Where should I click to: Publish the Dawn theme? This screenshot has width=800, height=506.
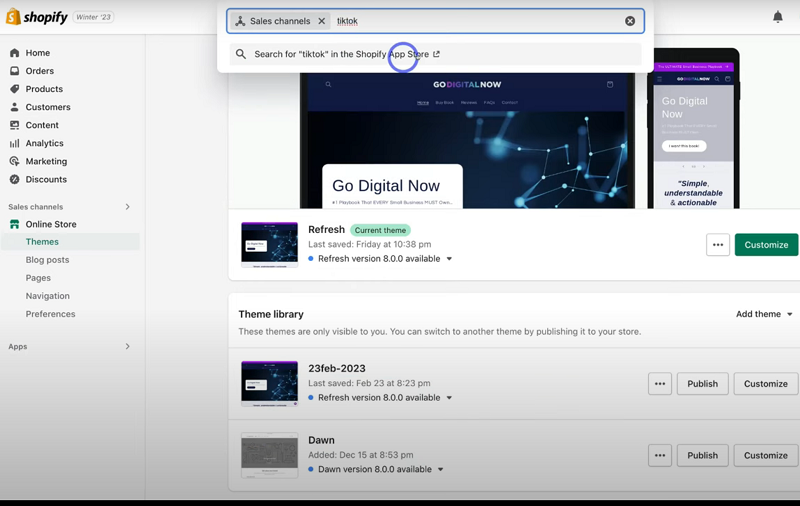click(703, 456)
